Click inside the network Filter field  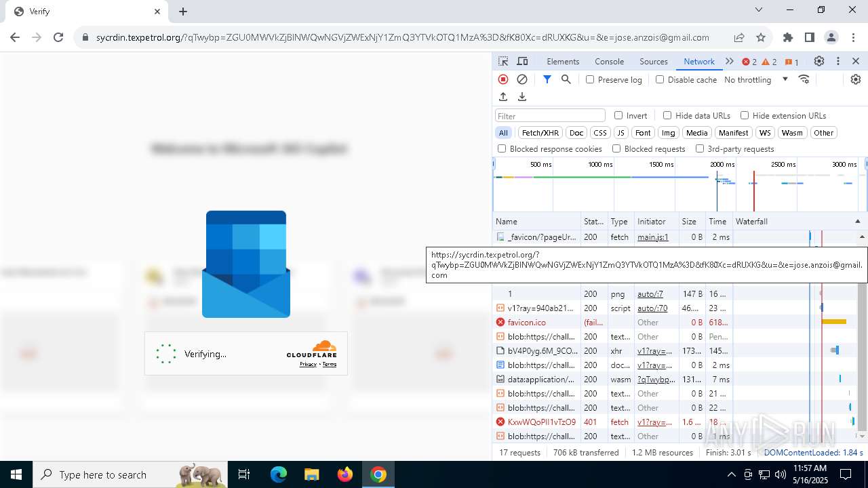point(550,116)
